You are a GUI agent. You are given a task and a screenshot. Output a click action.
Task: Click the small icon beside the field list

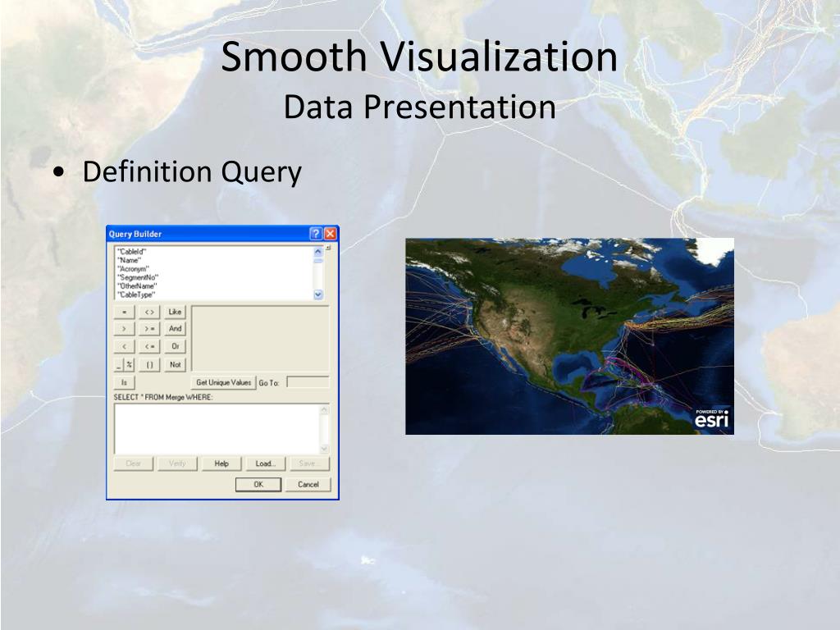(328, 248)
